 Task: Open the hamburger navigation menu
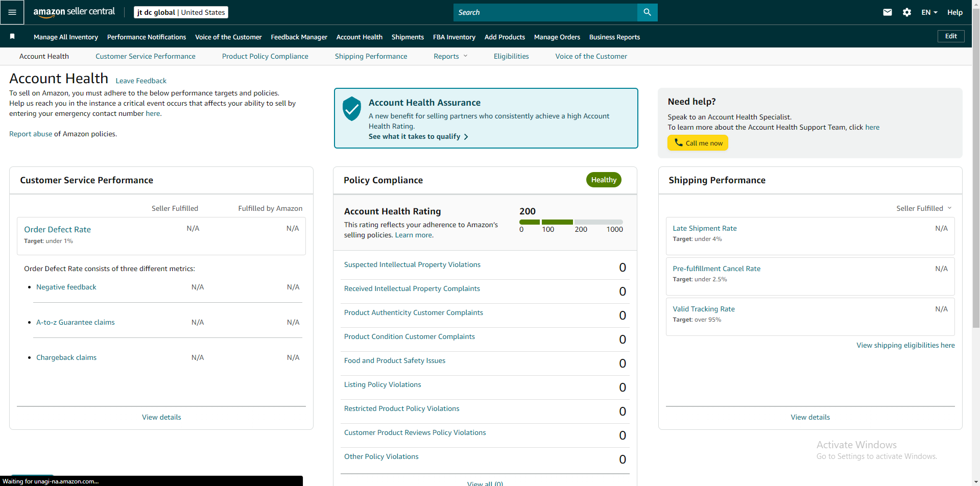[x=12, y=12]
